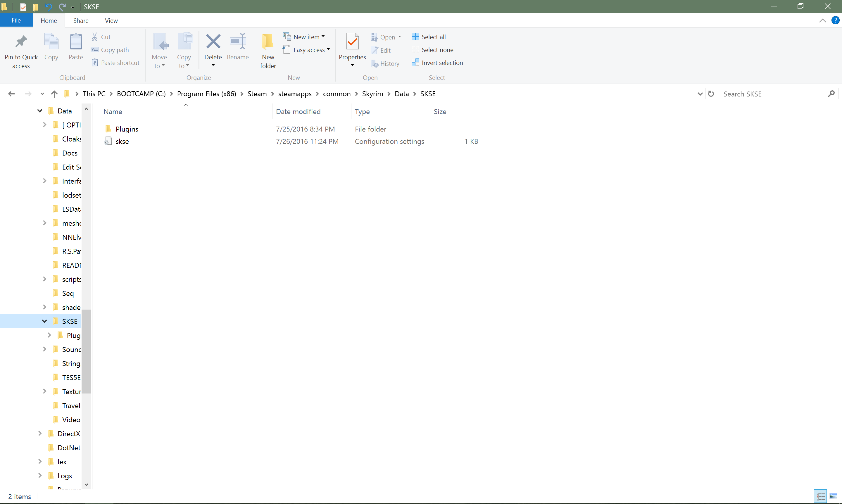
Task: Open the Easy access dropdown
Action: pos(306,50)
